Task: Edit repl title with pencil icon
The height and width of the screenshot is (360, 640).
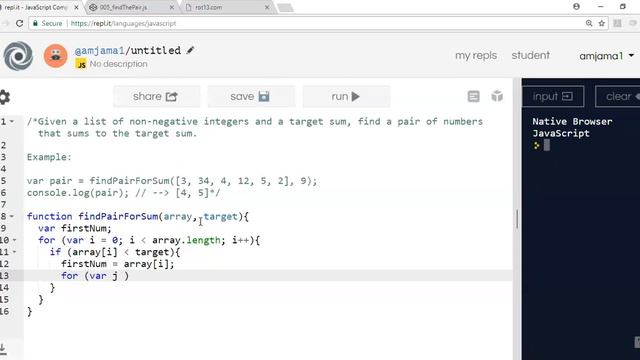Action: tap(190, 50)
